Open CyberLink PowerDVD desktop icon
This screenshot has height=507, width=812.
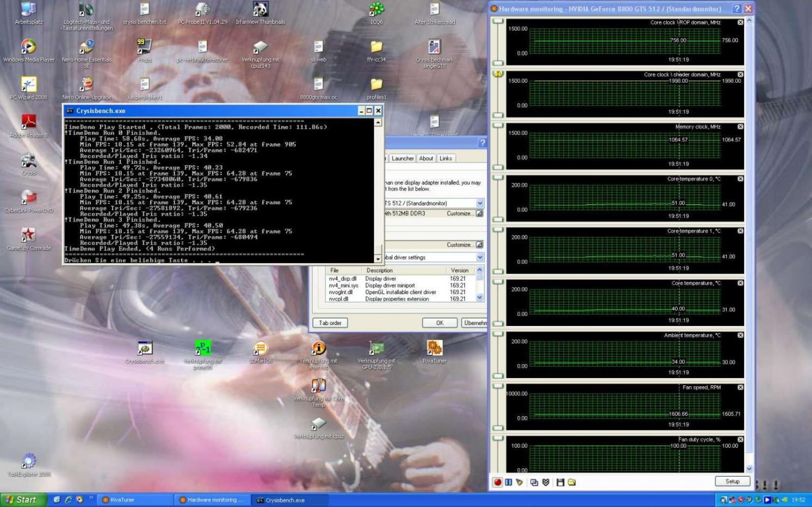[29, 201]
